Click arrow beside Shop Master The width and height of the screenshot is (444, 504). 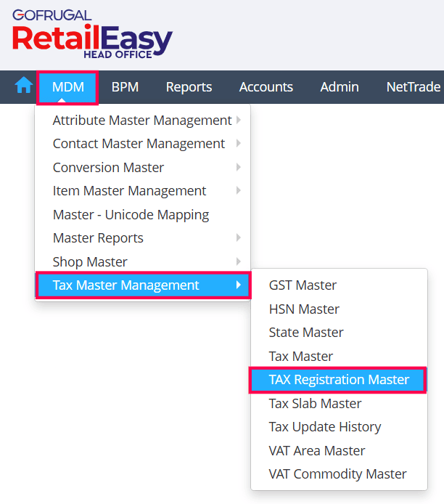(x=238, y=261)
